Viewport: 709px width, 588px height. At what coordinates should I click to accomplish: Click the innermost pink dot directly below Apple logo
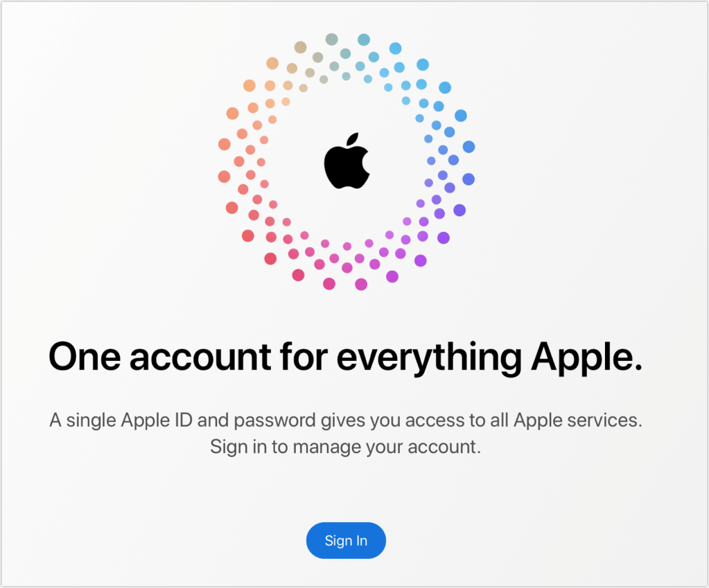point(347,247)
